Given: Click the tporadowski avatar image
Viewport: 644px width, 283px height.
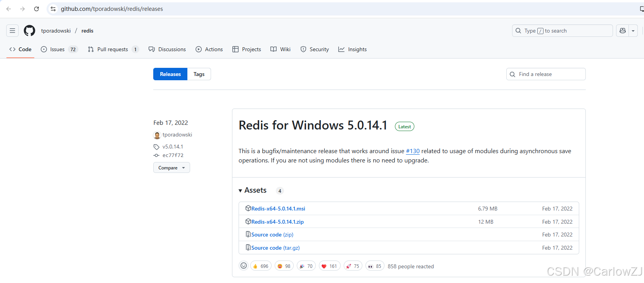Looking at the screenshot, I should coord(157,135).
